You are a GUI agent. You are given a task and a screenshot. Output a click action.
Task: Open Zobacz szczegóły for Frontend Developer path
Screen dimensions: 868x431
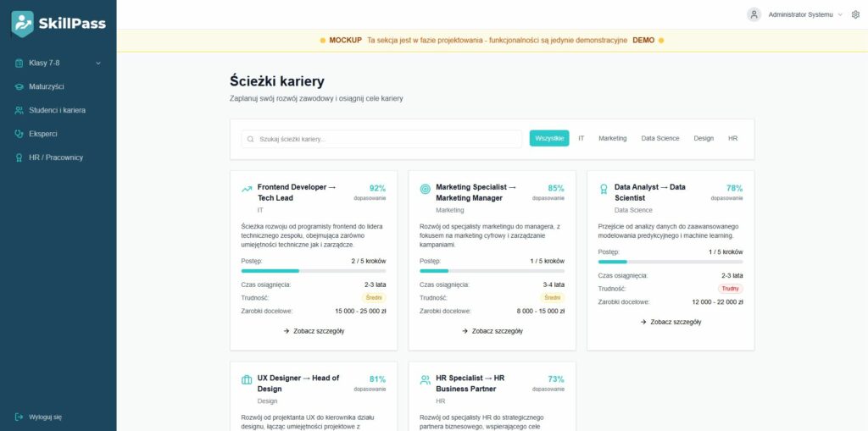tap(314, 331)
